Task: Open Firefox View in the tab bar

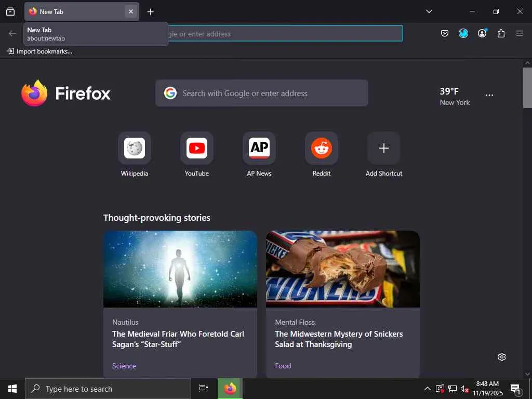Action: tap(10, 11)
